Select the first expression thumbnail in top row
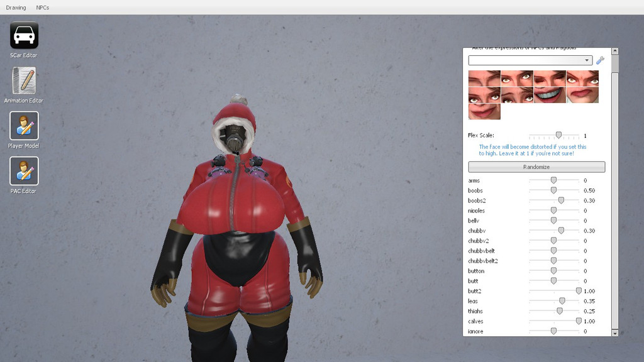 pos(484,79)
